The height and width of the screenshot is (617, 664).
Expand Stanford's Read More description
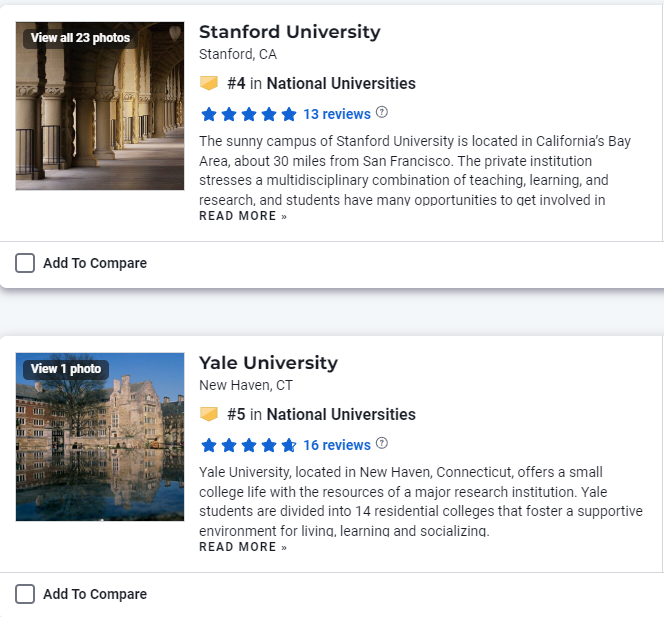point(243,216)
